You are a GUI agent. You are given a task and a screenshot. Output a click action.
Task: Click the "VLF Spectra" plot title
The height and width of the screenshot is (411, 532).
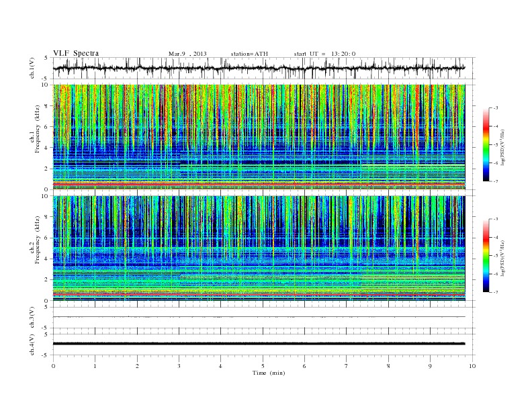76,53
